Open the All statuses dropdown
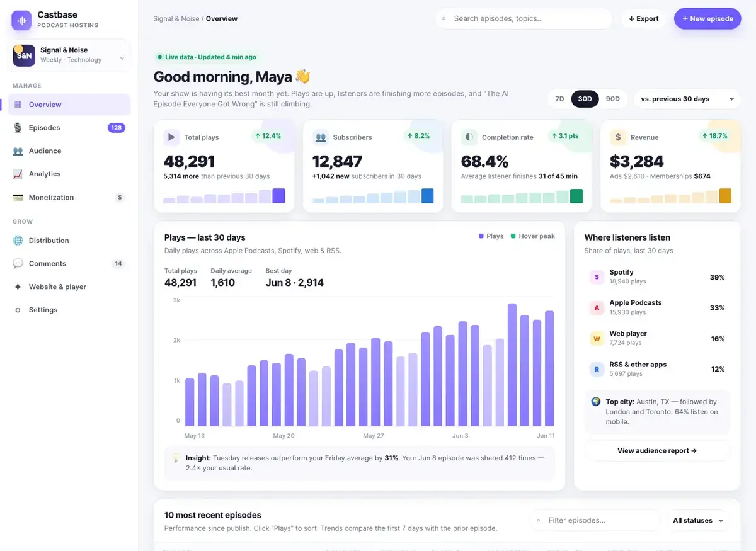 click(698, 521)
